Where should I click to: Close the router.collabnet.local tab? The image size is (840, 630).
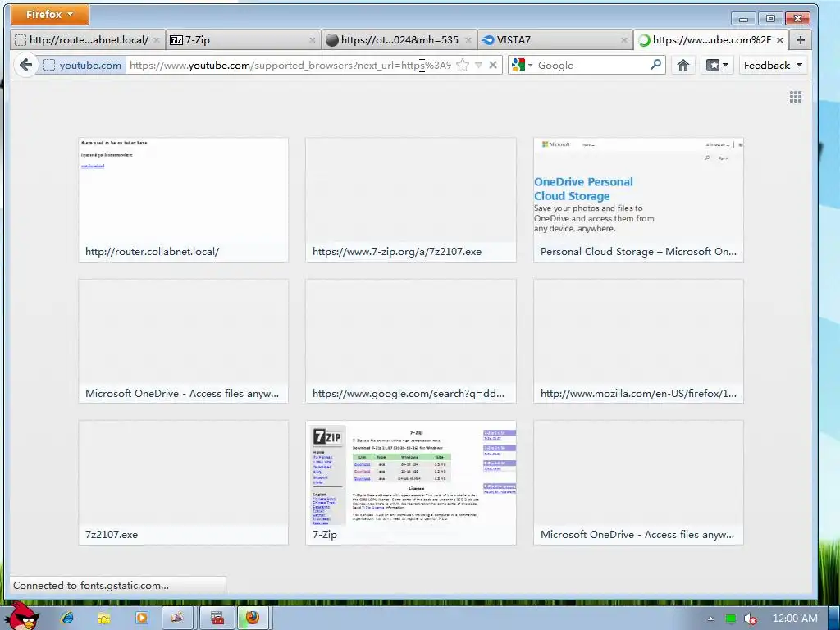click(156, 40)
